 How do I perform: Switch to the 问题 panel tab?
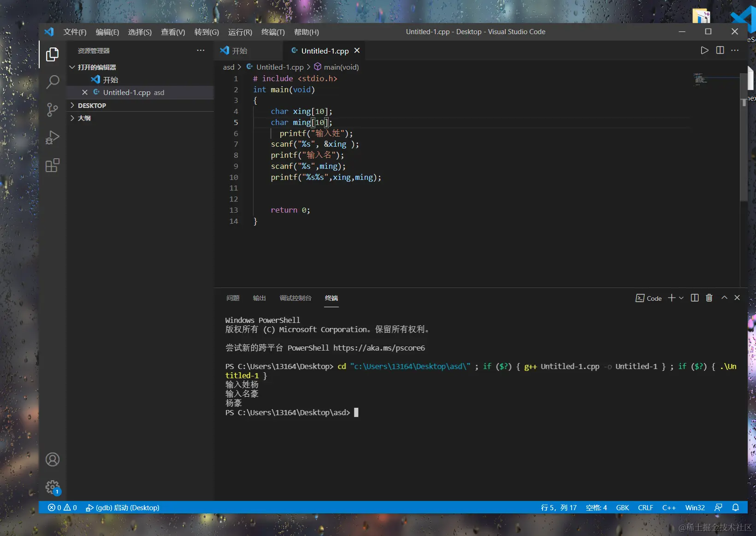click(x=233, y=298)
